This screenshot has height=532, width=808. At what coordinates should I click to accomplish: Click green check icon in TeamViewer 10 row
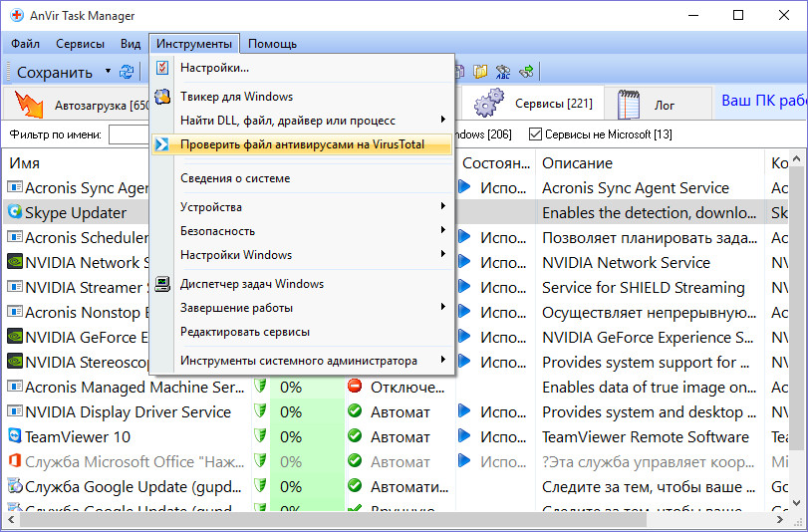click(x=355, y=435)
